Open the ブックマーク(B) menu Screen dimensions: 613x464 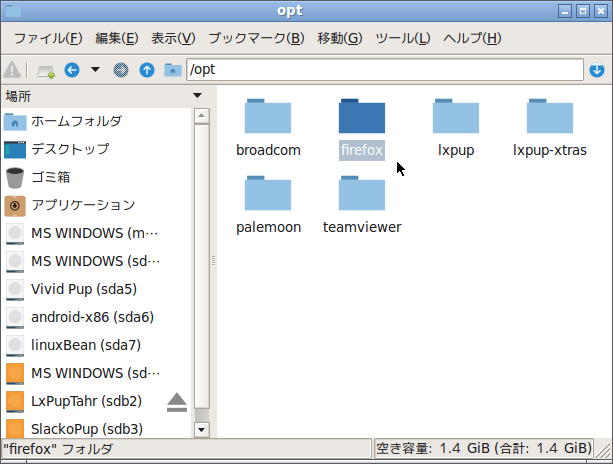click(256, 38)
